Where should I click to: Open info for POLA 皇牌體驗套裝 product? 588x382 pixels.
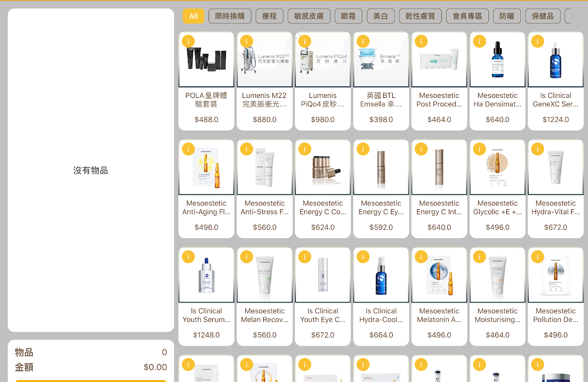coord(188,41)
